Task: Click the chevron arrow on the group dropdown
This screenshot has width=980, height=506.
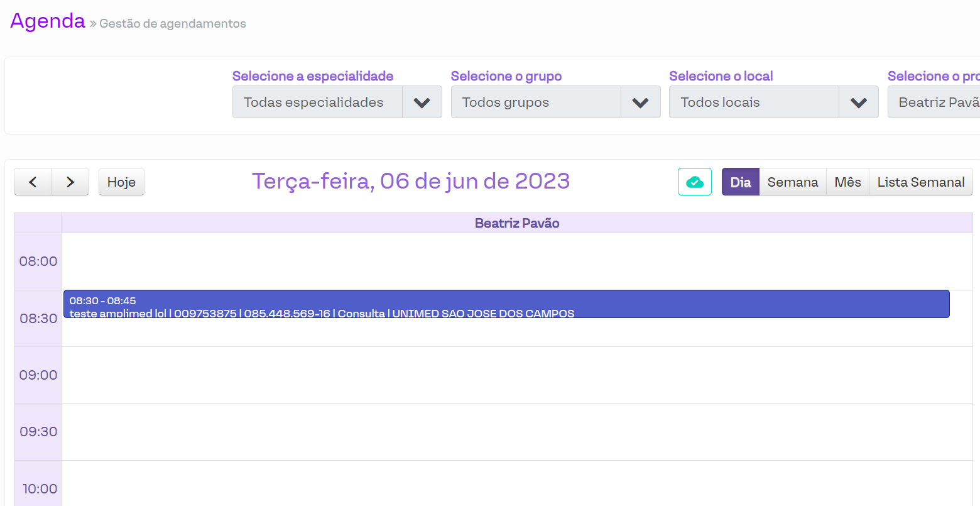Action: pyautogui.click(x=640, y=102)
